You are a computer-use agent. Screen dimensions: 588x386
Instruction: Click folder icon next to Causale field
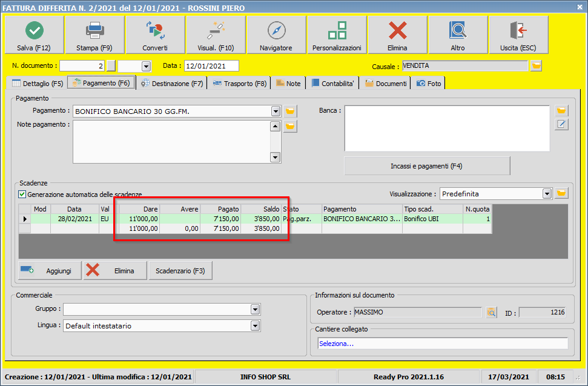pos(536,66)
